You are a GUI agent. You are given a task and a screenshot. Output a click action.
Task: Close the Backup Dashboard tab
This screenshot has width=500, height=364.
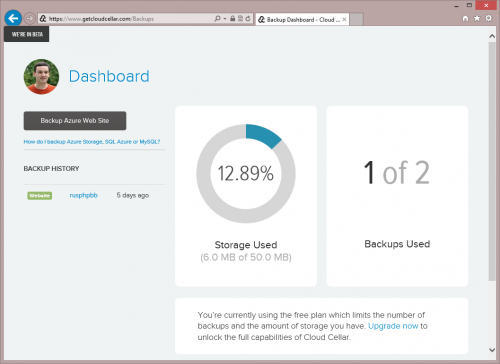click(344, 20)
